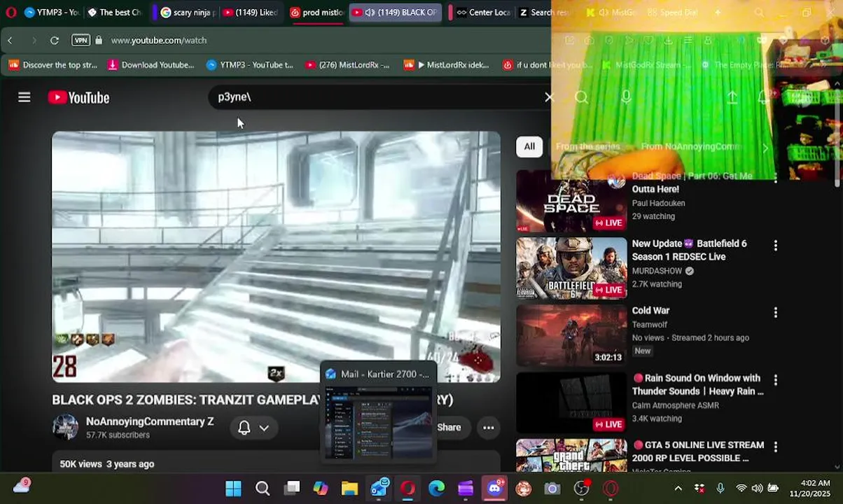This screenshot has width=843, height=504.
Task: Click '50K views 3 years ago' description
Action: [107, 464]
